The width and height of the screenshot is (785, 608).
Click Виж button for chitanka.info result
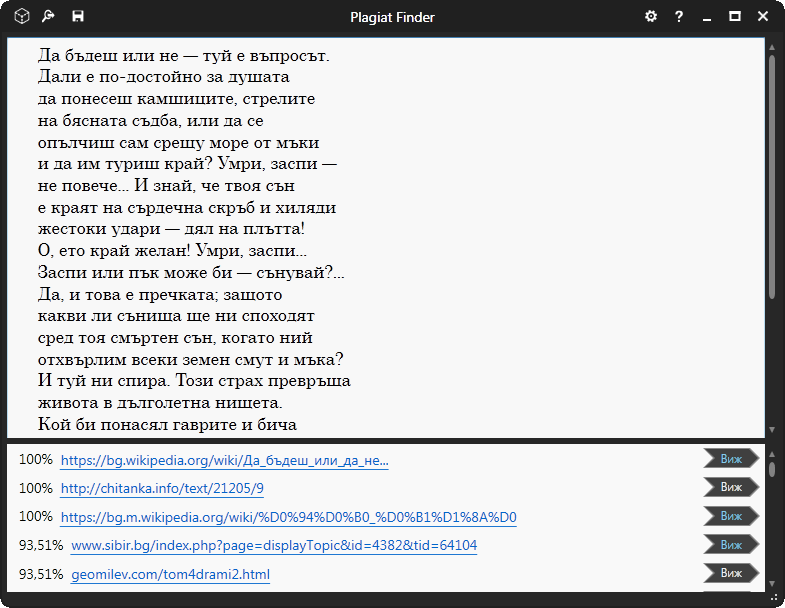[x=731, y=487]
